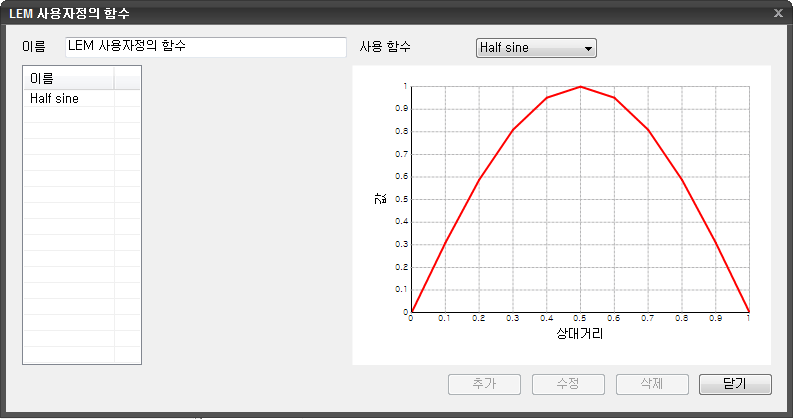Click the blank second column header

click(x=127, y=78)
